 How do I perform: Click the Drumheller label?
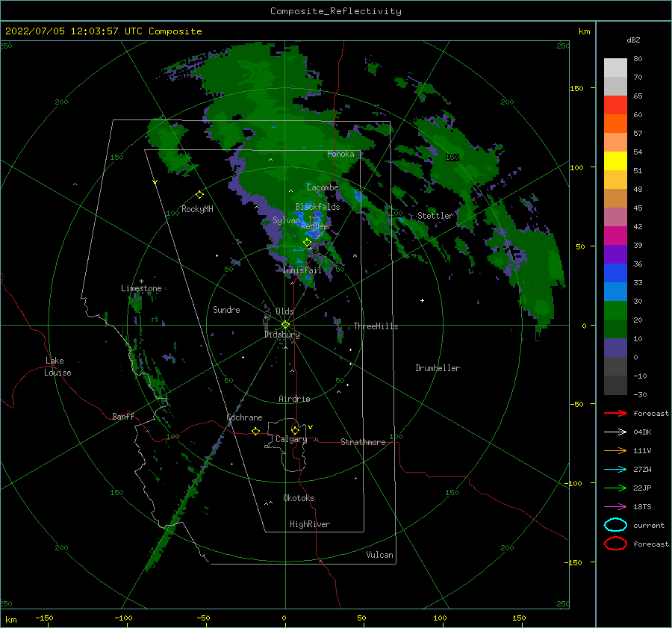coord(438,368)
